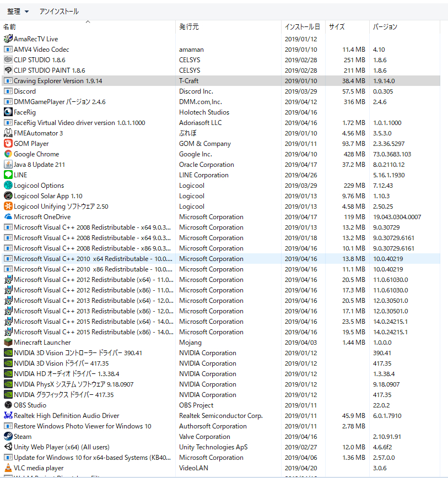Select NVIDIA 3D Vision コントローラー ドライバー 390.41

point(221,352)
